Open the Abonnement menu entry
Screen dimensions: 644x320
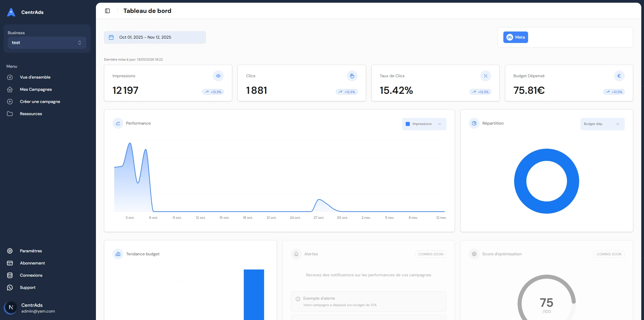32,263
